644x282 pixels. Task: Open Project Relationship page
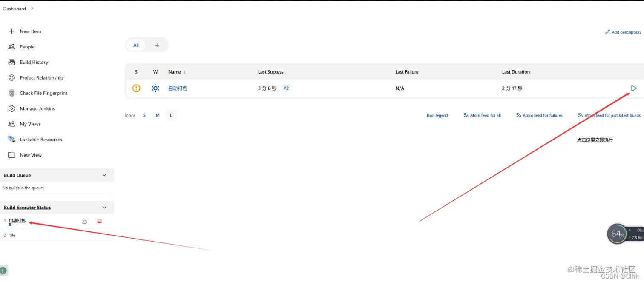[41, 78]
